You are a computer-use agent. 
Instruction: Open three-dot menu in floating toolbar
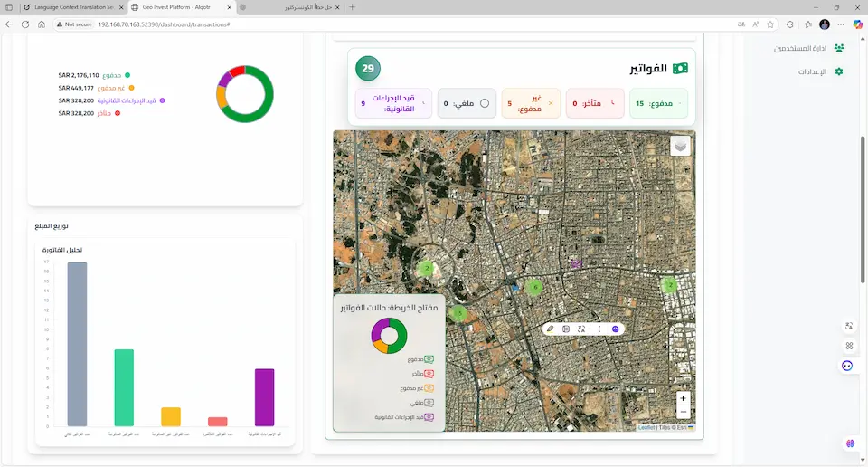click(x=599, y=329)
